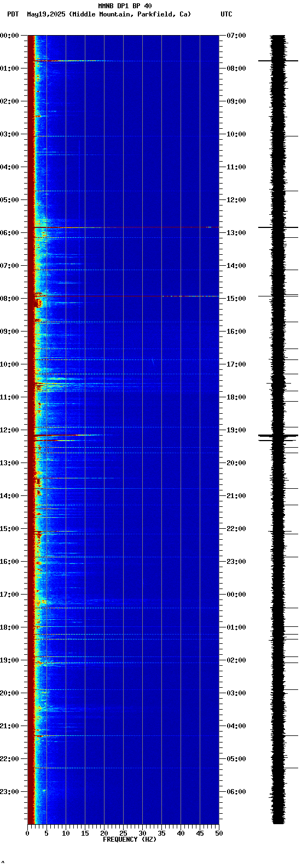Viewport: 302px width, 868px height.
Task: Click the red event line just before 08:00 PDT
Action: tap(123, 296)
